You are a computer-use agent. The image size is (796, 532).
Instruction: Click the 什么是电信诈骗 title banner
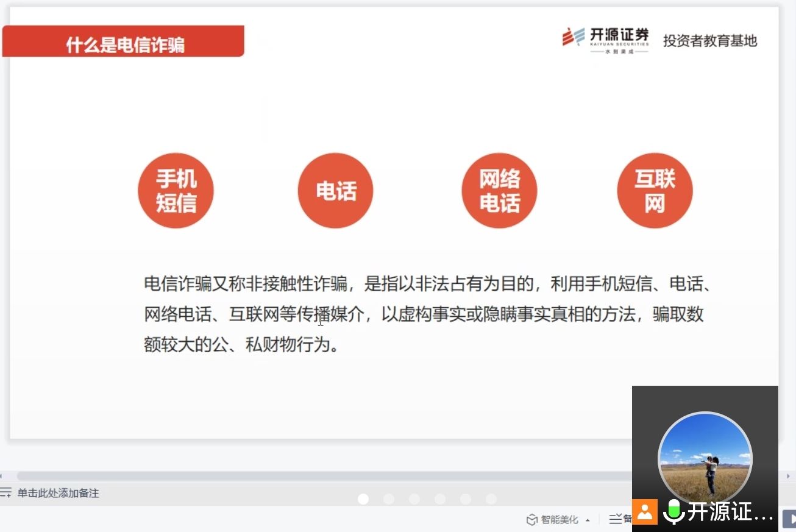[x=124, y=41]
